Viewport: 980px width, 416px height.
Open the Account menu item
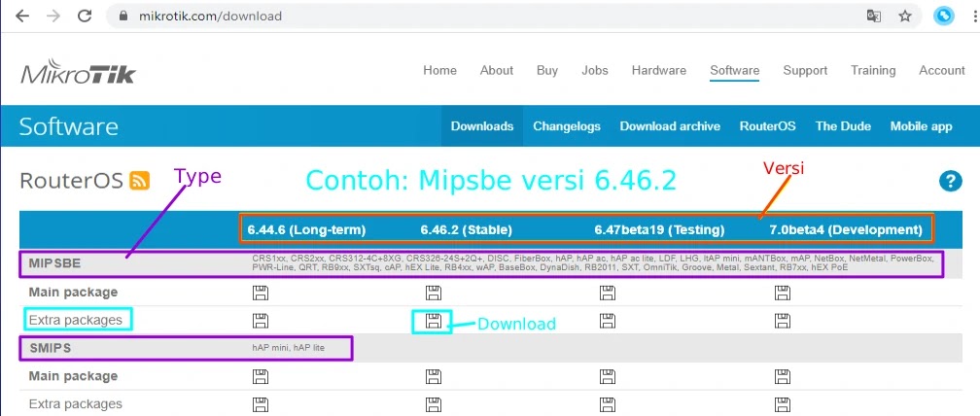tap(942, 71)
